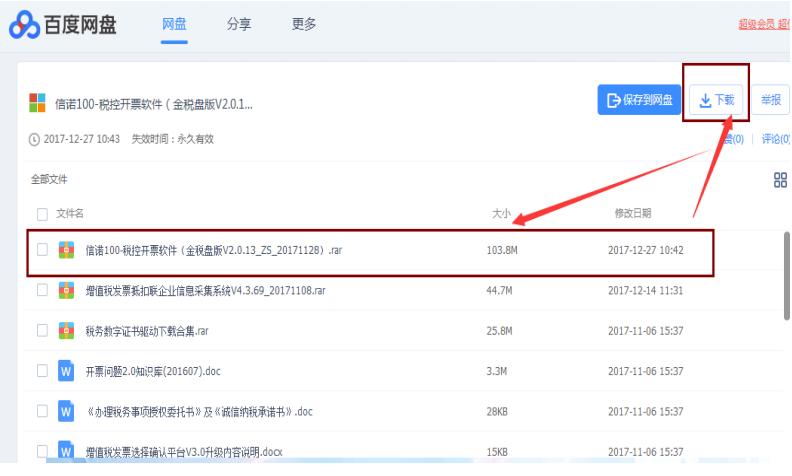Image resolution: width=792 pixels, height=476 pixels.
Task: Click rar icon of 增值税发票抵扣联 file
Action: (66, 290)
